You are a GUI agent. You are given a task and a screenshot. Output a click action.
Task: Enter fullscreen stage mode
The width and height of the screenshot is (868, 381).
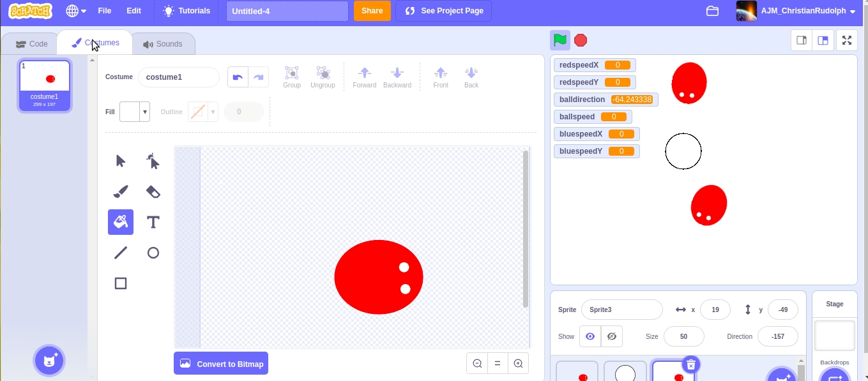tap(847, 40)
